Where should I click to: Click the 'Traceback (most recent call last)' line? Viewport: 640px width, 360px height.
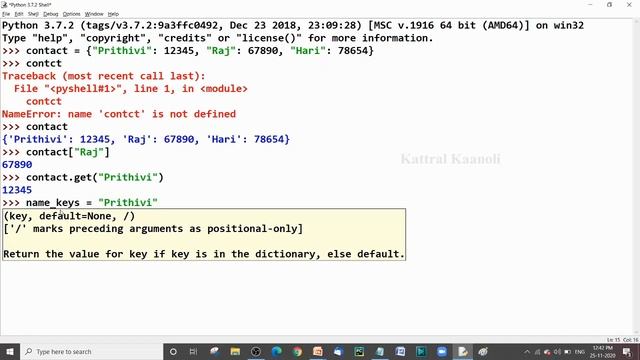pos(104,76)
